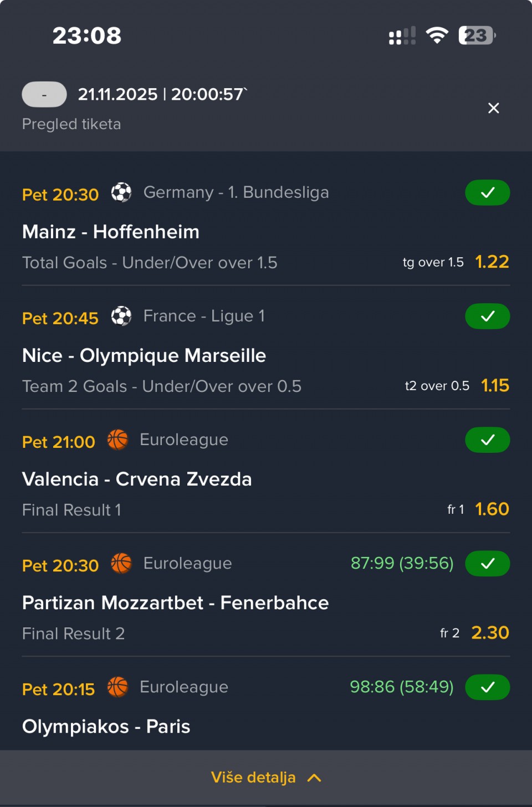Tap the green checkmark for Mainz - Hoffenheim
532x807 pixels.
coord(488,193)
